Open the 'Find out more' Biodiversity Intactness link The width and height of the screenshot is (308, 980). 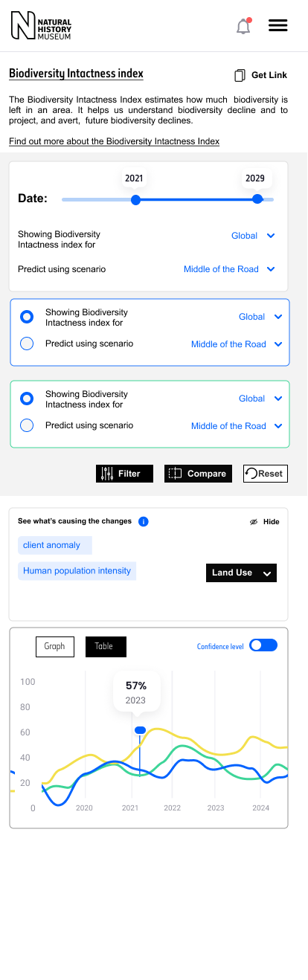pos(114,141)
